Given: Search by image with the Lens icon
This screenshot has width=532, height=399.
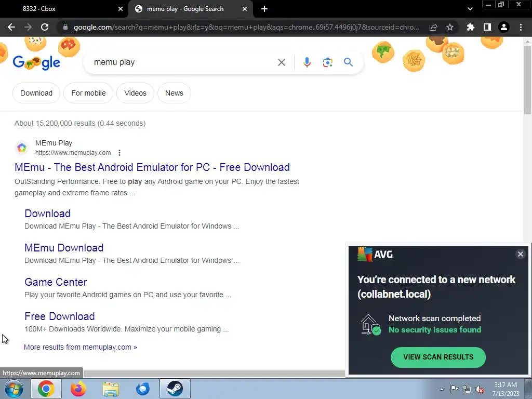Looking at the screenshot, I should click(x=327, y=62).
